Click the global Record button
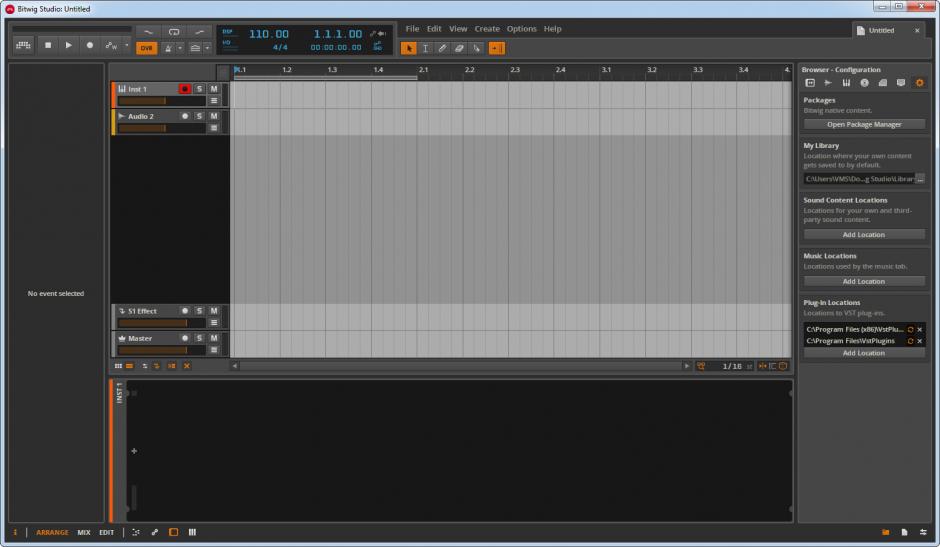940x547 pixels. [89, 45]
